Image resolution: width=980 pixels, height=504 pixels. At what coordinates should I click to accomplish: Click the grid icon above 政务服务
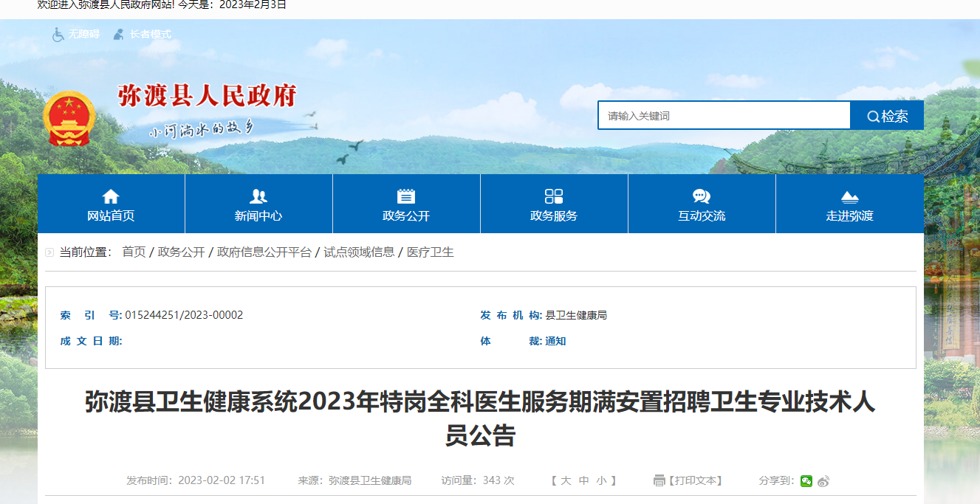[x=554, y=196]
